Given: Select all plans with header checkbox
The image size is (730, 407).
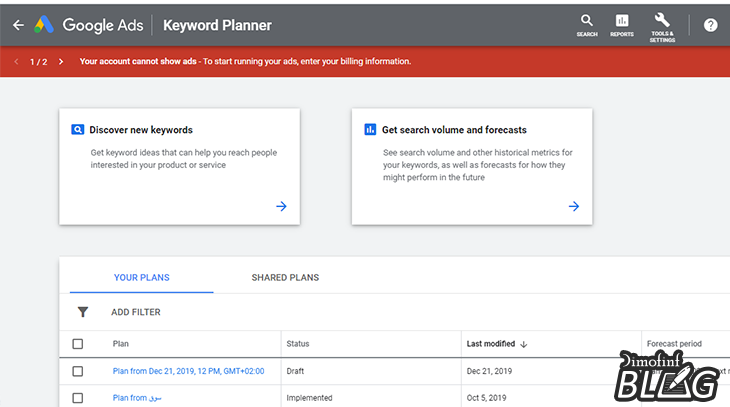Looking at the screenshot, I should 78,344.
